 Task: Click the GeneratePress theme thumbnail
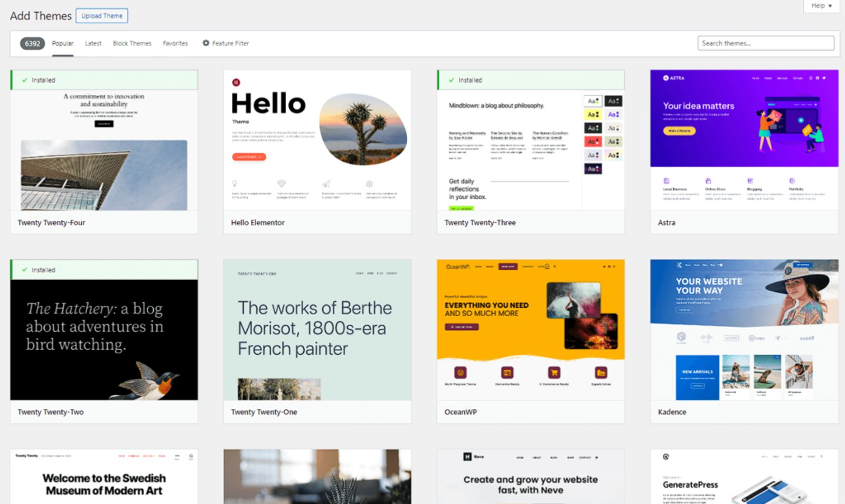743,475
